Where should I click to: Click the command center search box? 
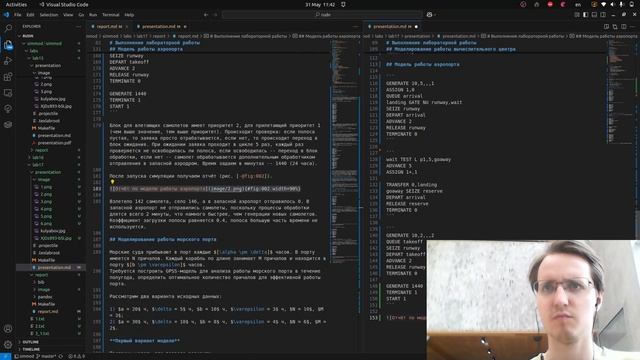pyautogui.click(x=322, y=15)
